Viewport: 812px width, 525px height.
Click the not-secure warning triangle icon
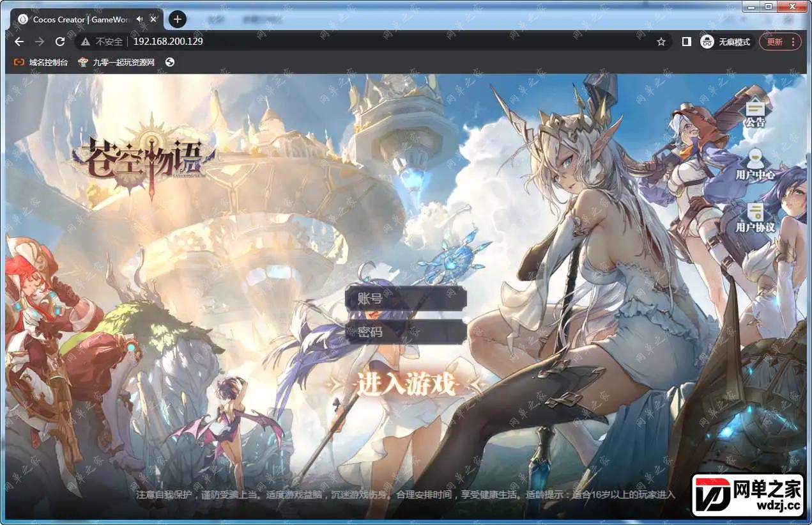point(85,42)
